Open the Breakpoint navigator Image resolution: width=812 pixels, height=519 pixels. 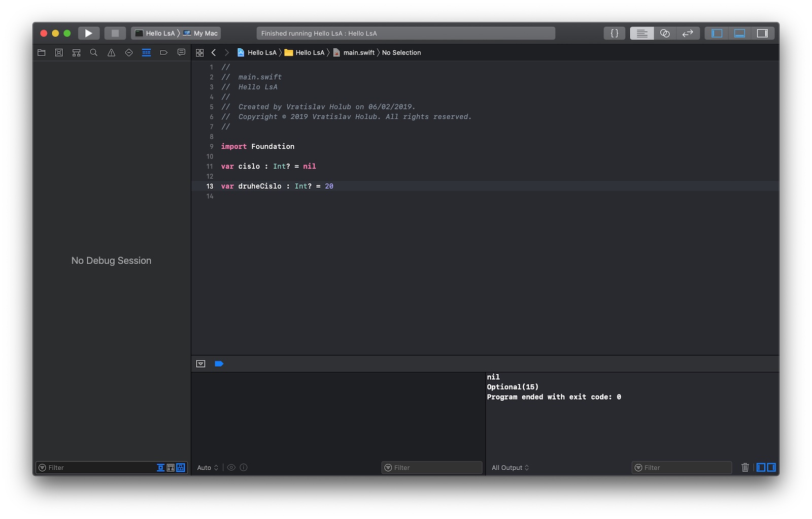[163, 53]
